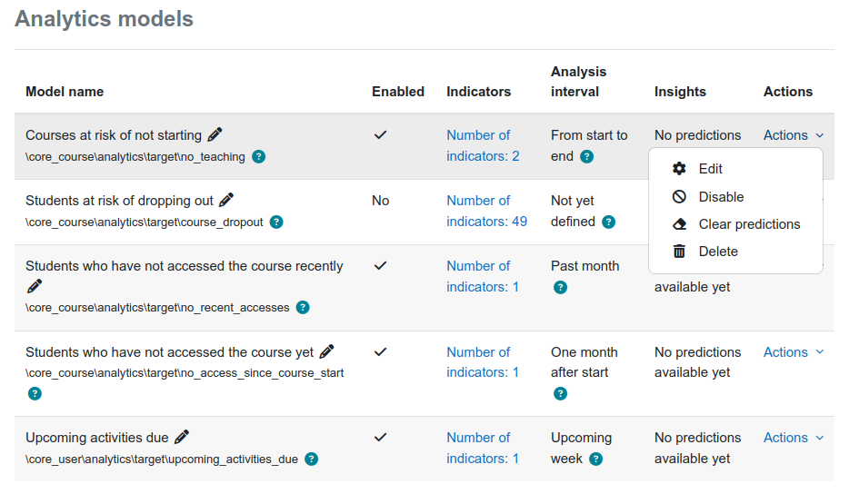Click pencil icon beside Students at risk of dropping out
This screenshot has width=859, height=504.
tap(226, 200)
